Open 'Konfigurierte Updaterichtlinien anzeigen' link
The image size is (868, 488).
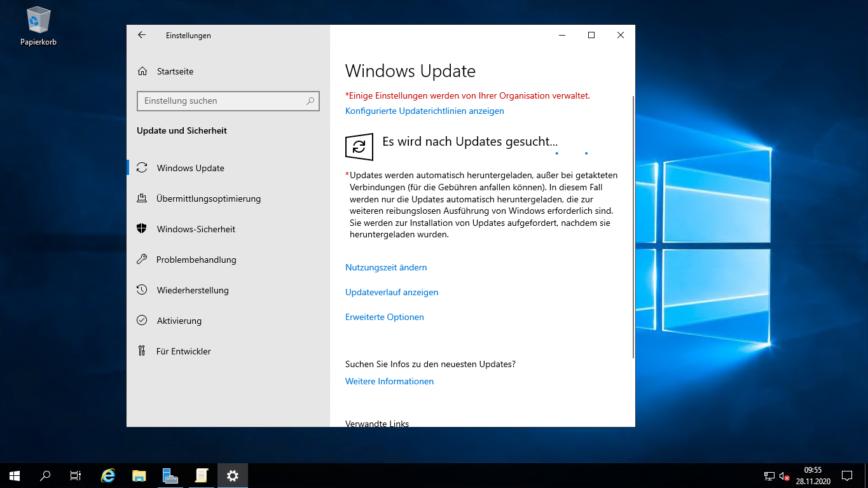pyautogui.click(x=425, y=111)
